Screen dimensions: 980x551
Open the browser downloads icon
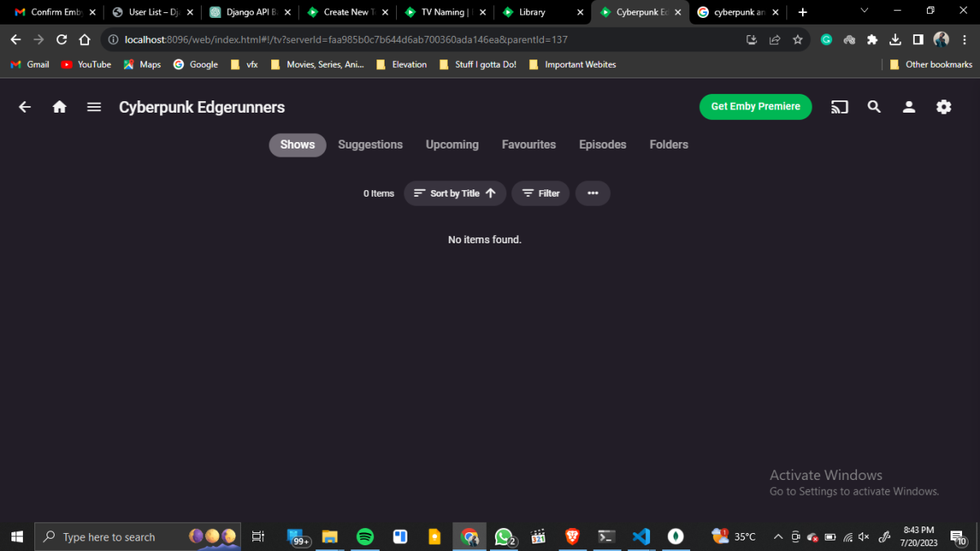tap(895, 39)
